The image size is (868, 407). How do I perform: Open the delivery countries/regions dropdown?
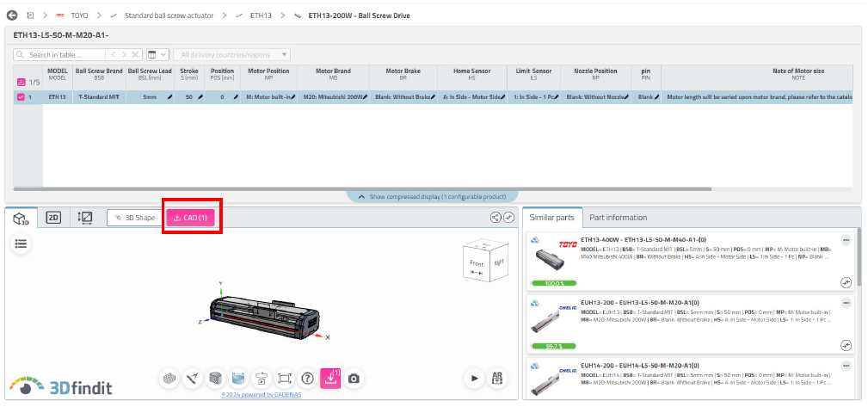[x=232, y=54]
